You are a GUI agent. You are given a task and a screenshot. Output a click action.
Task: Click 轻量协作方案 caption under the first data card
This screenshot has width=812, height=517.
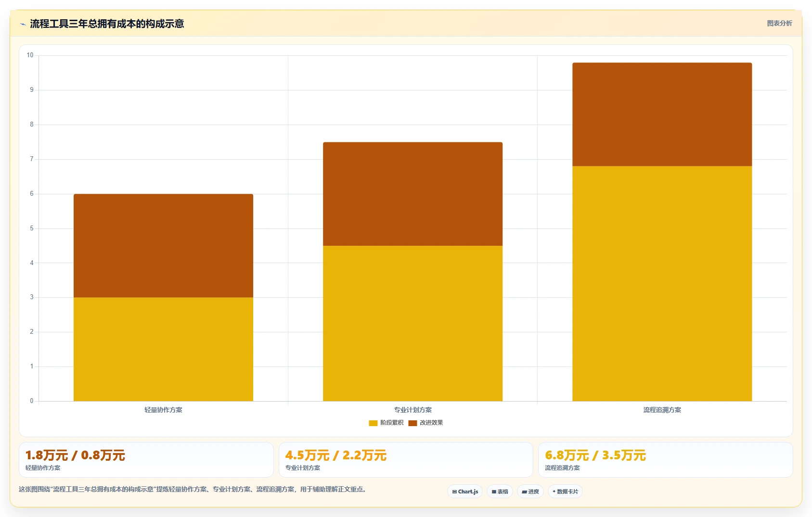pos(43,468)
